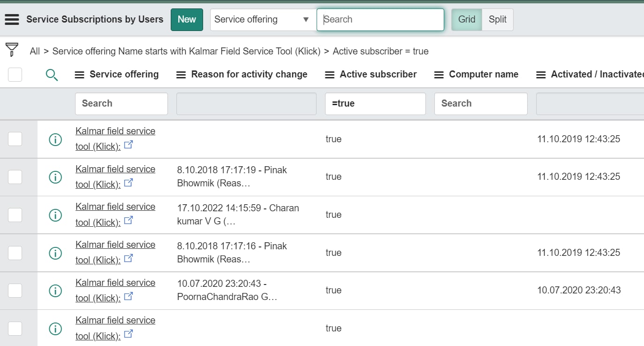Click info icon in Charan kumar V G row
Image resolution: width=644 pixels, height=346 pixels.
click(55, 215)
